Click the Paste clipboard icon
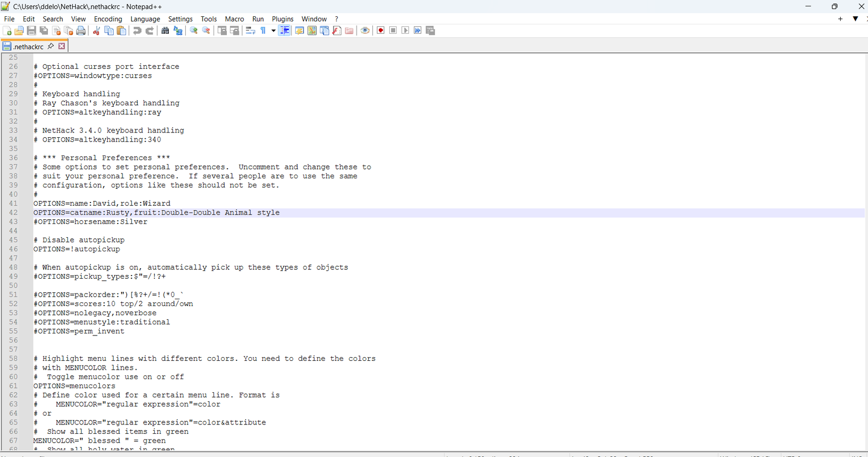Viewport: 868px width, 457px height. click(x=122, y=31)
